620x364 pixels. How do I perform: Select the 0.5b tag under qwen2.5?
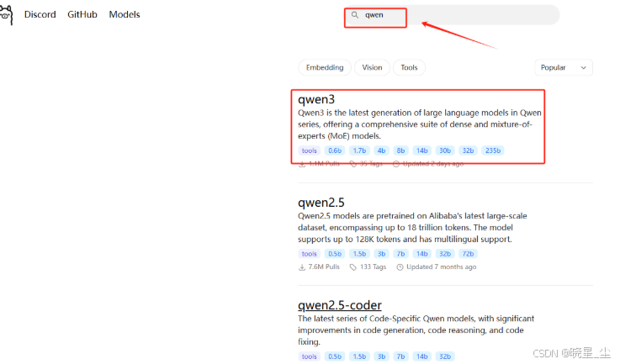(335, 254)
